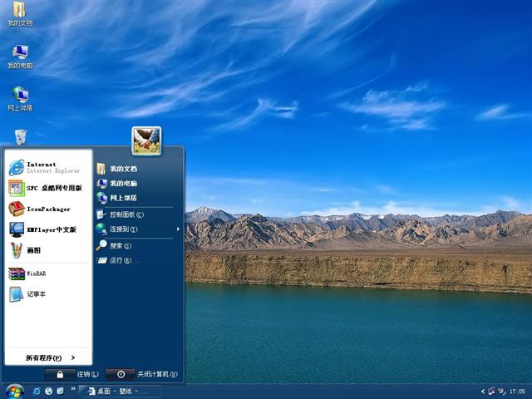
Task: Launch Internet Explorer from Start menu
Action: 48,167
